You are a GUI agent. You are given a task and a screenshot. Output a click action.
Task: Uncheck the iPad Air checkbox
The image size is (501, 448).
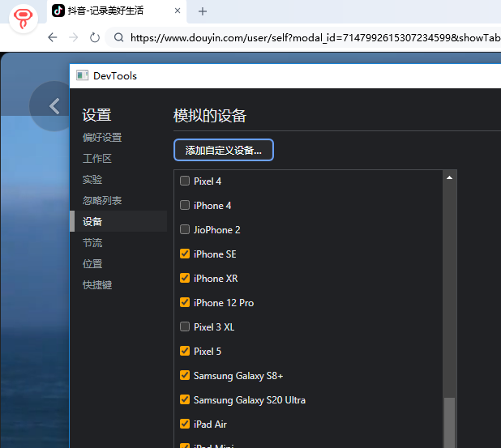point(185,424)
